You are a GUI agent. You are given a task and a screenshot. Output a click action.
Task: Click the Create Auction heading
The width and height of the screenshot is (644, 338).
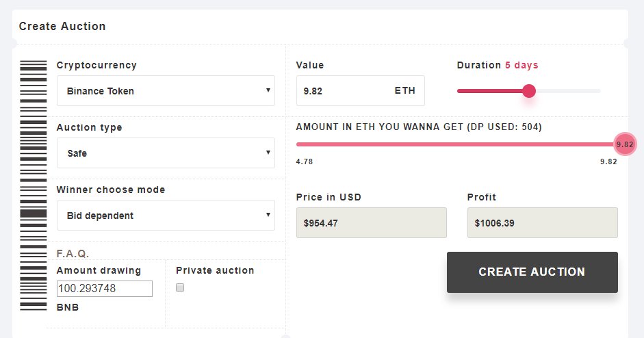pos(62,26)
